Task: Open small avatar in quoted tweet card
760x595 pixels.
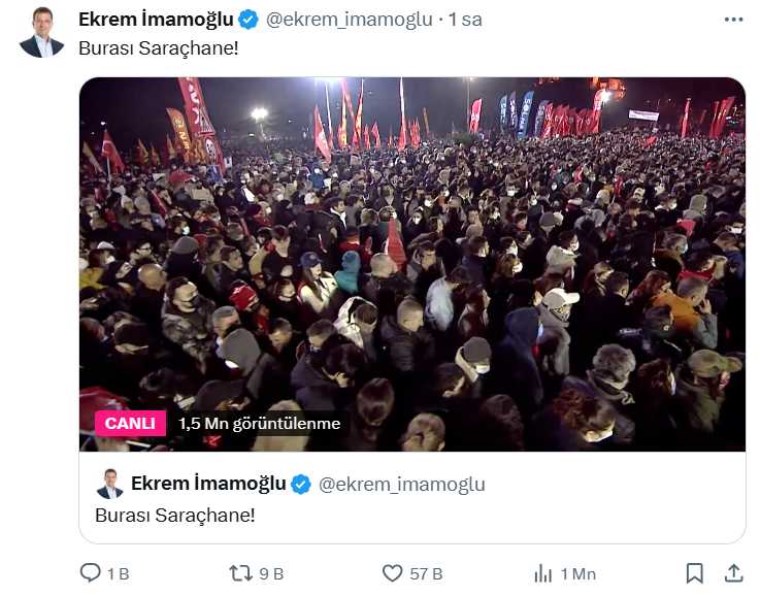Action: 110,484
